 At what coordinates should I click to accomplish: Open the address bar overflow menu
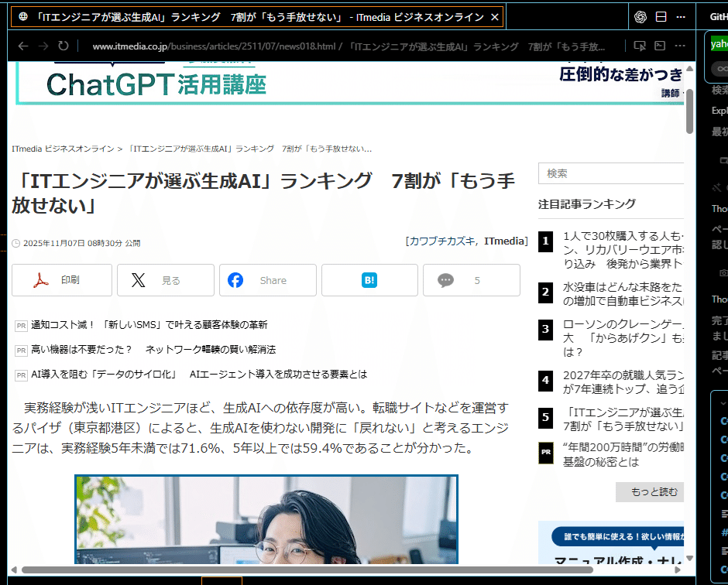[680, 46]
